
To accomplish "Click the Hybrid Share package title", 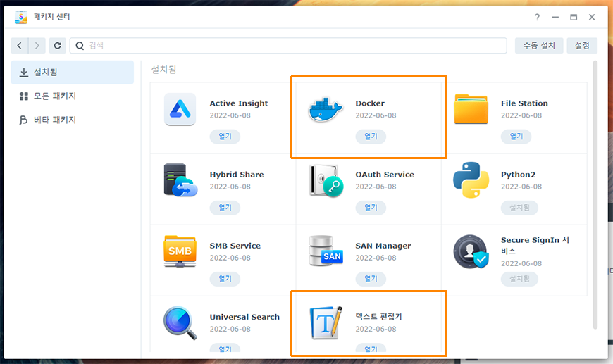I will (237, 175).
